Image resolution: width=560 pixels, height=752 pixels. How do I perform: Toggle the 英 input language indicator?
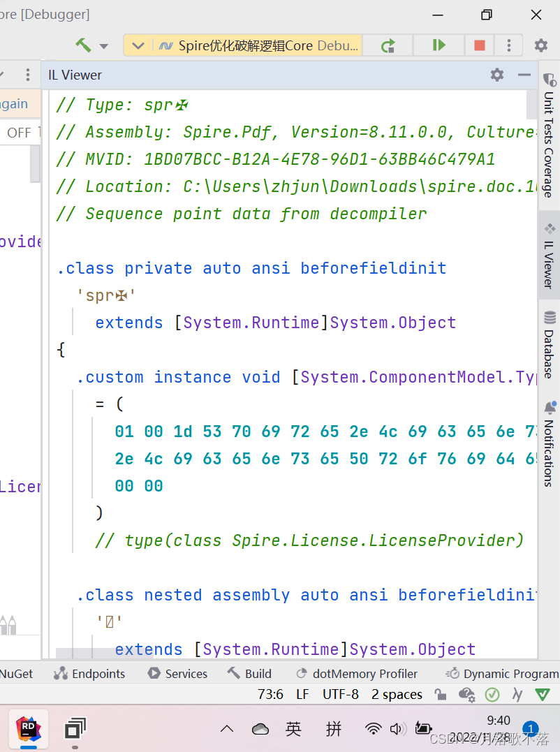click(x=293, y=729)
